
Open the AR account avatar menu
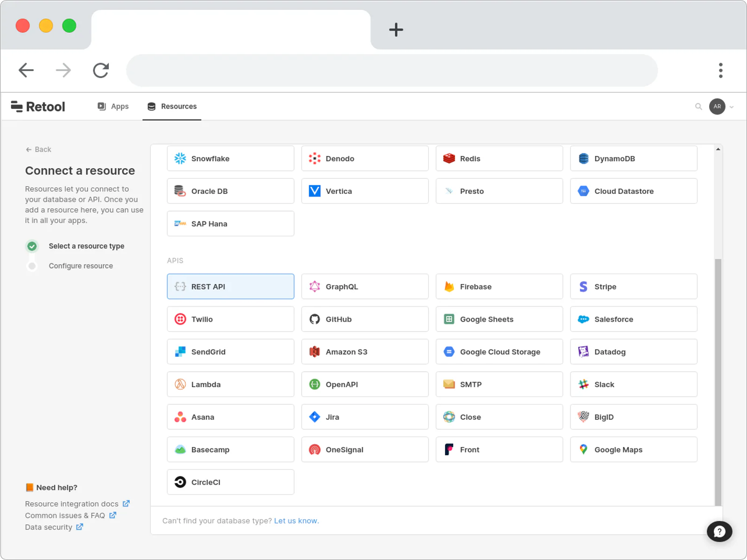[x=717, y=106]
